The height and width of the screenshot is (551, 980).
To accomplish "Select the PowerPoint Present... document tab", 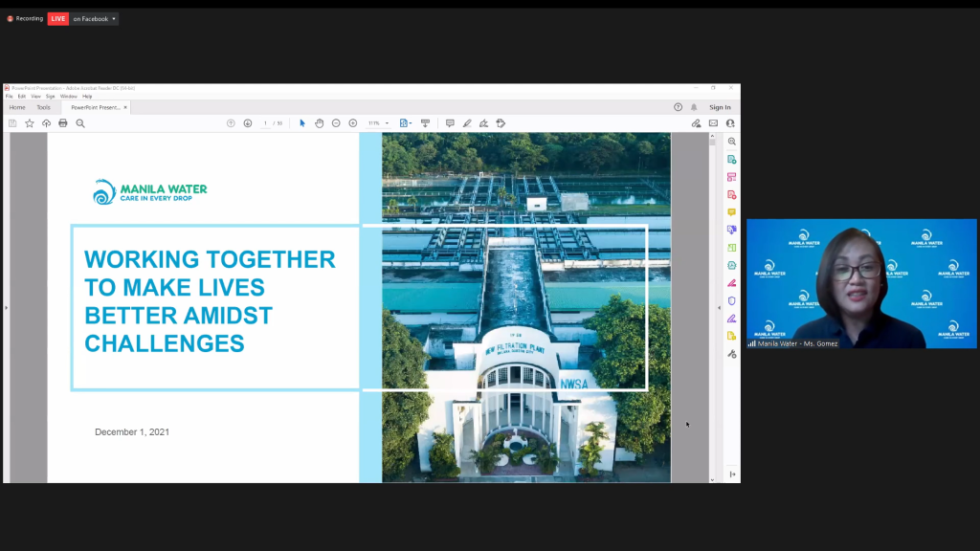I will point(95,107).
